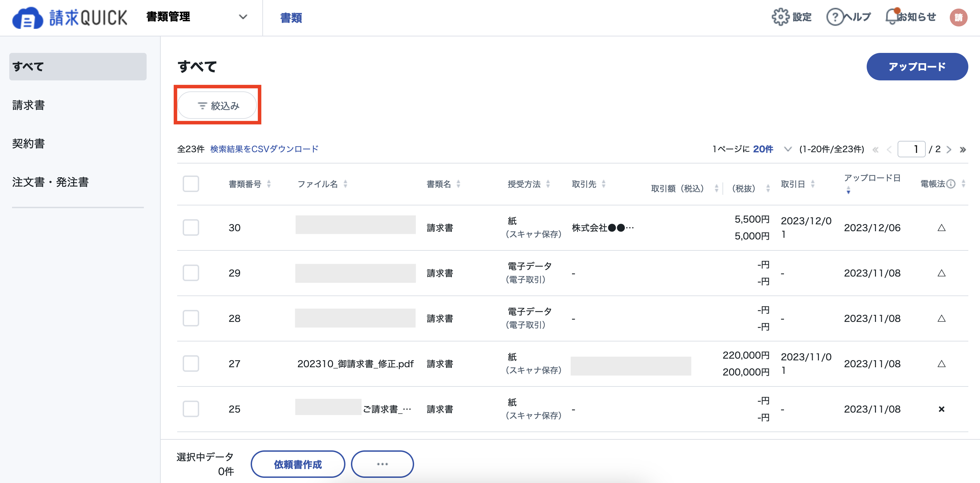Expand the 書類管理 dropdown
This screenshot has width=980, height=483.
point(197,17)
